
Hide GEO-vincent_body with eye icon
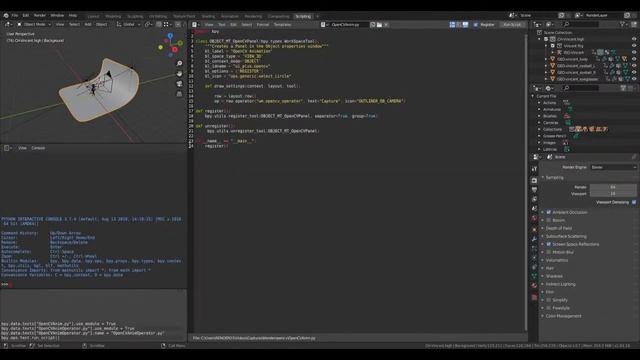[x=634, y=59]
